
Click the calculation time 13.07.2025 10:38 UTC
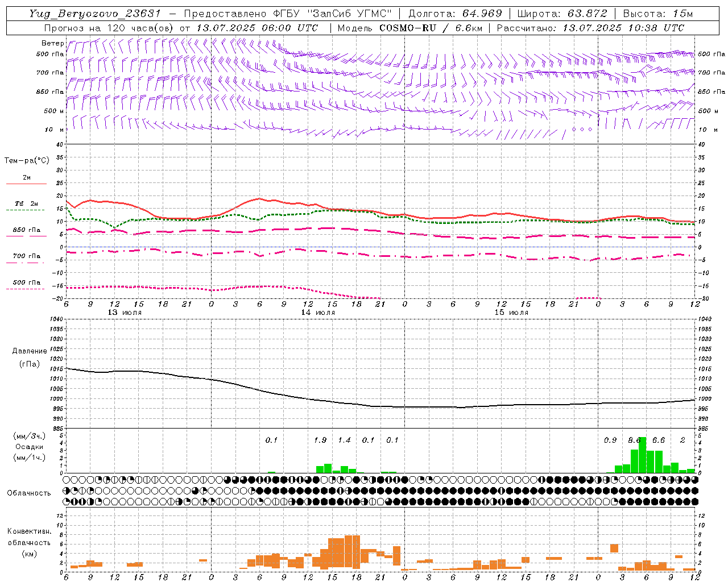623,28
